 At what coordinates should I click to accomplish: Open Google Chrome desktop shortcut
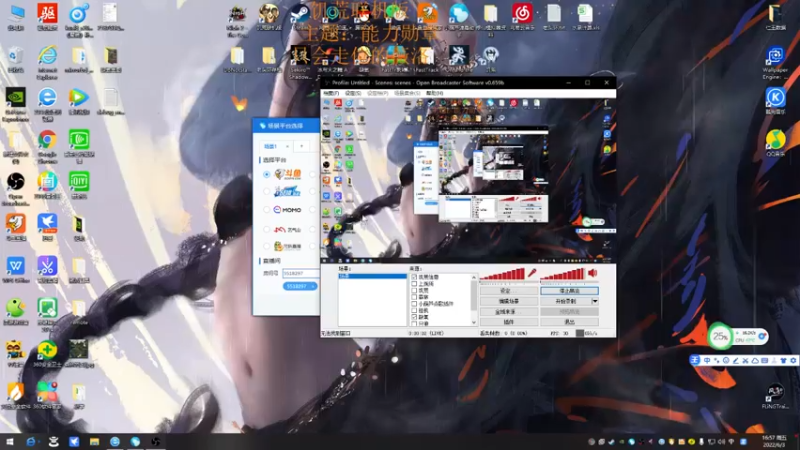[47, 145]
